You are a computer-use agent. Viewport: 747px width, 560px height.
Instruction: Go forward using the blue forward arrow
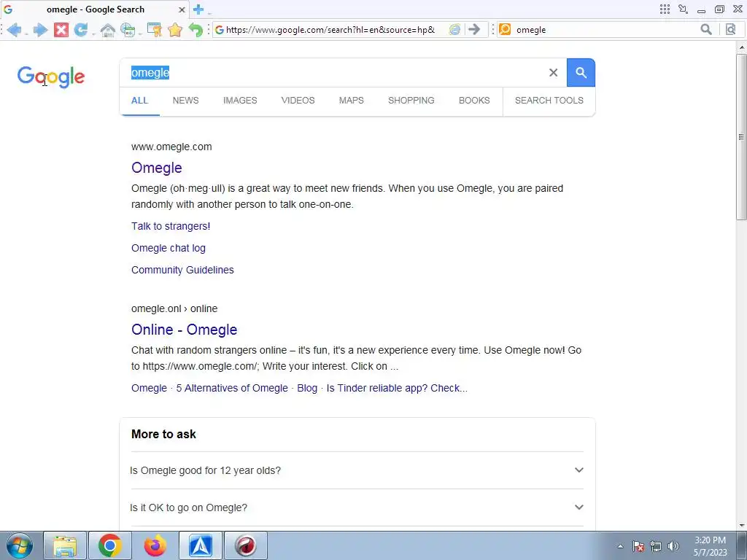[40, 30]
